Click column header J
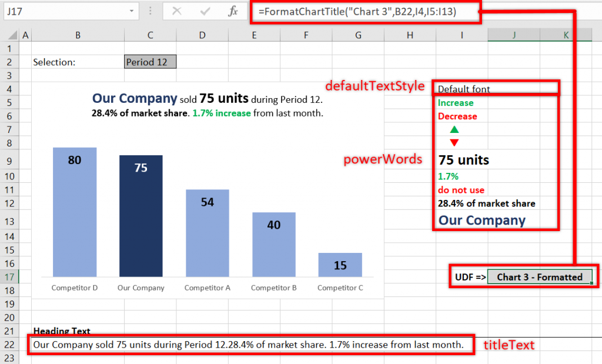 513,35
